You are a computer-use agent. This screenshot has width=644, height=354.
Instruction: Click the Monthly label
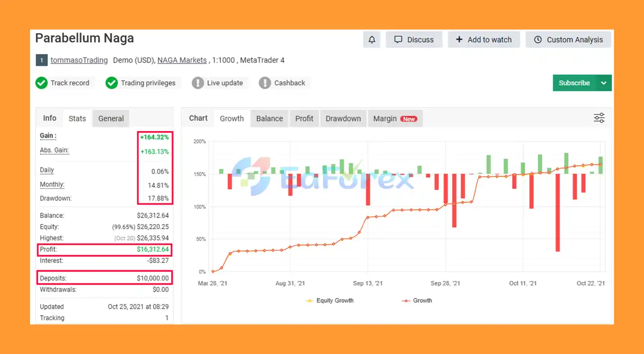point(52,184)
